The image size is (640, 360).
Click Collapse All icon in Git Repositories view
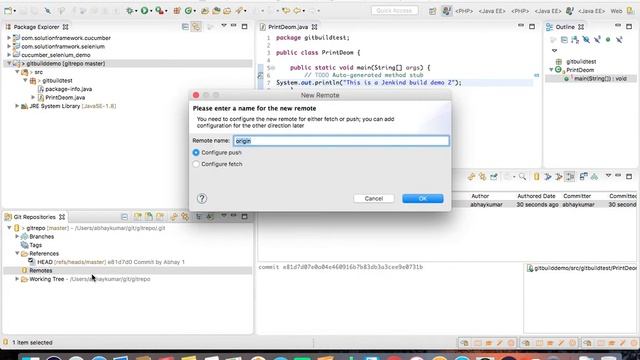pos(124,217)
